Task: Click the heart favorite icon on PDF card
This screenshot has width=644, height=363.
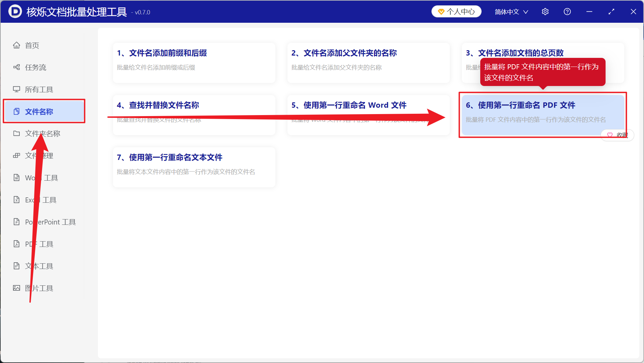Action: (610, 135)
